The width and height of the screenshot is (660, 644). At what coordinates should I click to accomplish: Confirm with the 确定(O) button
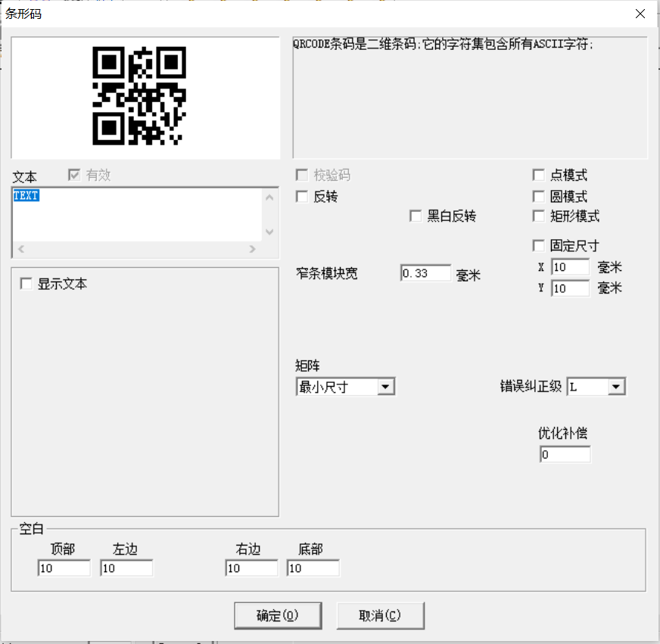point(278,615)
